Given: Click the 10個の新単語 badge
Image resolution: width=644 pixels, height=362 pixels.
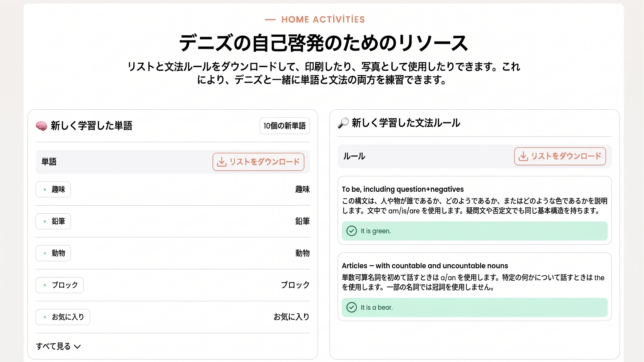Looking at the screenshot, I should (284, 126).
